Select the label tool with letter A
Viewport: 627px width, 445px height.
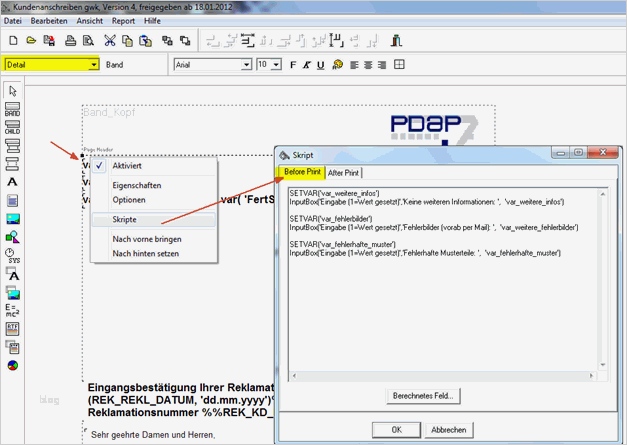click(x=12, y=182)
